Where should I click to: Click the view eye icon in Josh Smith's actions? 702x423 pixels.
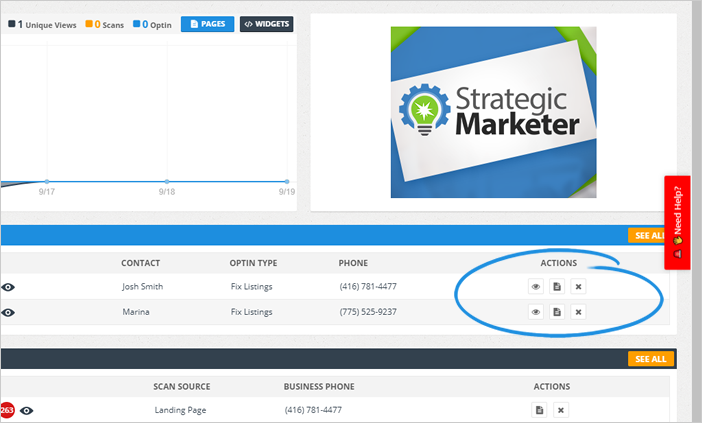click(x=535, y=287)
